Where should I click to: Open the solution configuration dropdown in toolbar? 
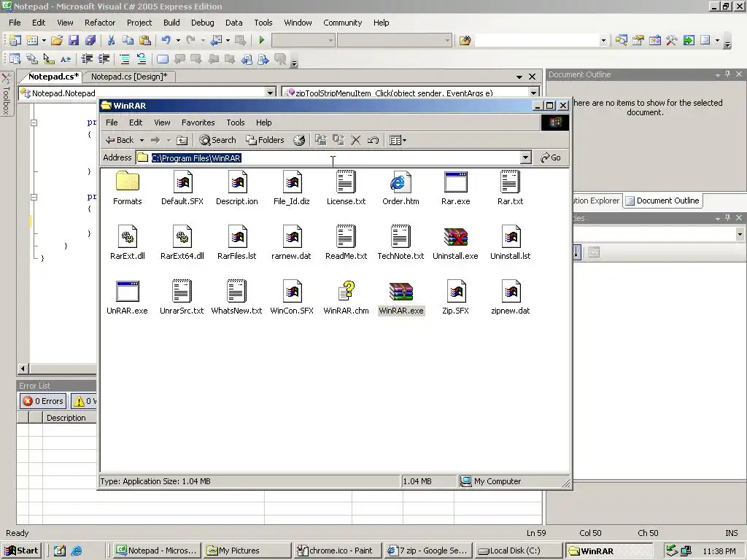(330, 41)
